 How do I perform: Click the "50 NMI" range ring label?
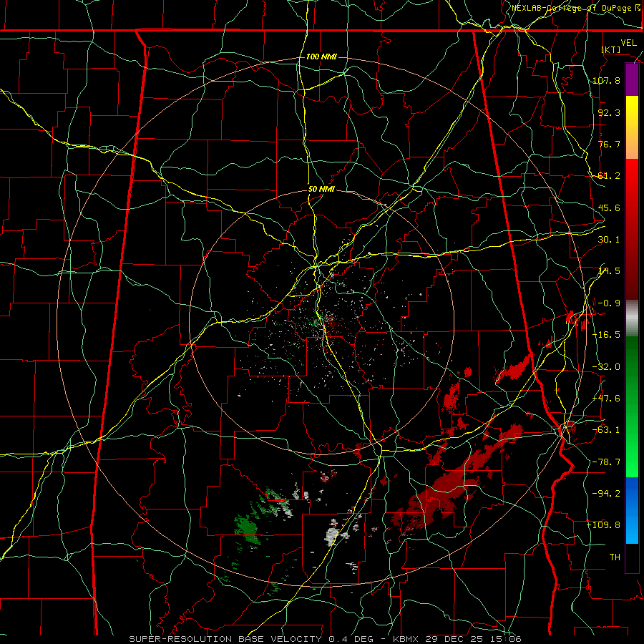(321, 190)
